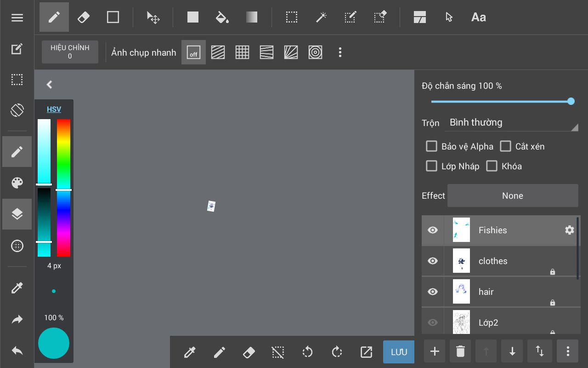The image size is (588, 368).
Task: Open the hamburger main menu
Action: [17, 17]
